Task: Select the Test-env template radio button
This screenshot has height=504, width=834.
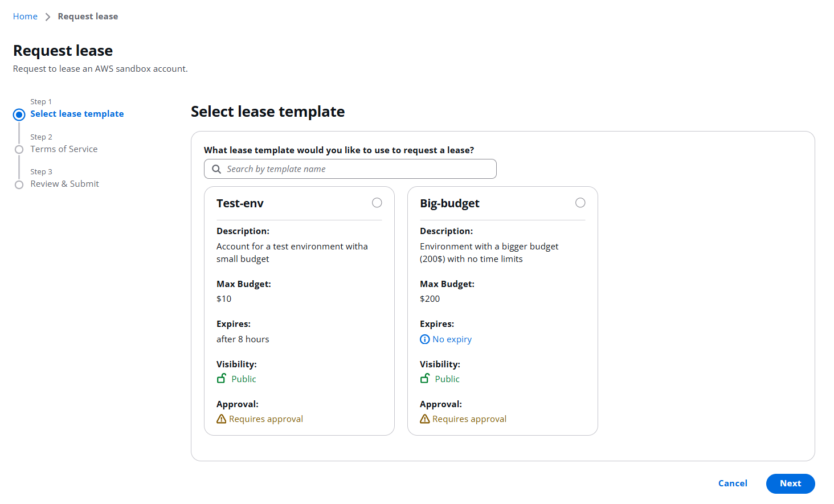Action: click(377, 203)
